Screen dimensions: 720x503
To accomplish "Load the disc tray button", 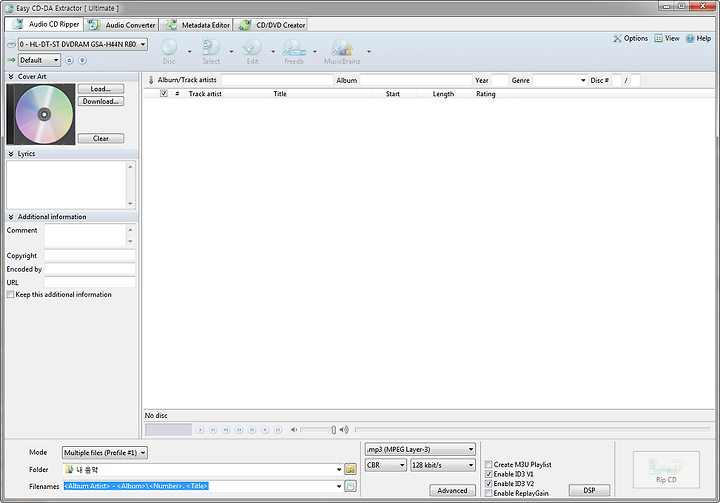I will click(82, 60).
